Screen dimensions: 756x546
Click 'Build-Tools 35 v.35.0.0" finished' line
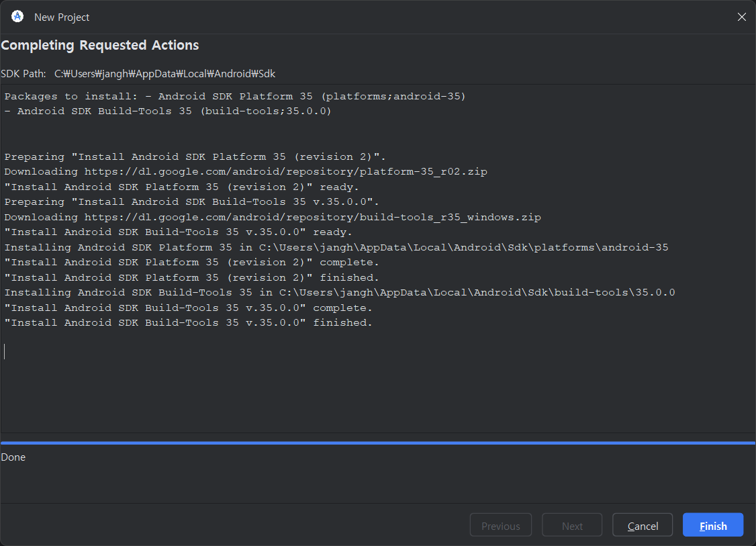189,322
